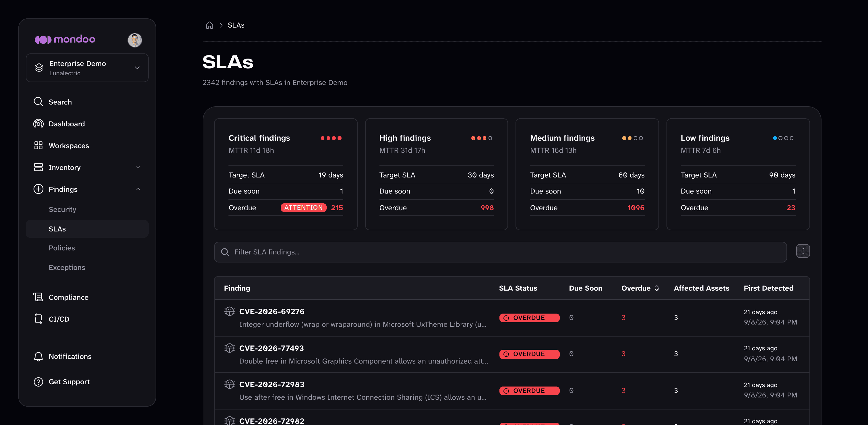
Task: Click the High overdue count 998
Action: [x=487, y=208]
